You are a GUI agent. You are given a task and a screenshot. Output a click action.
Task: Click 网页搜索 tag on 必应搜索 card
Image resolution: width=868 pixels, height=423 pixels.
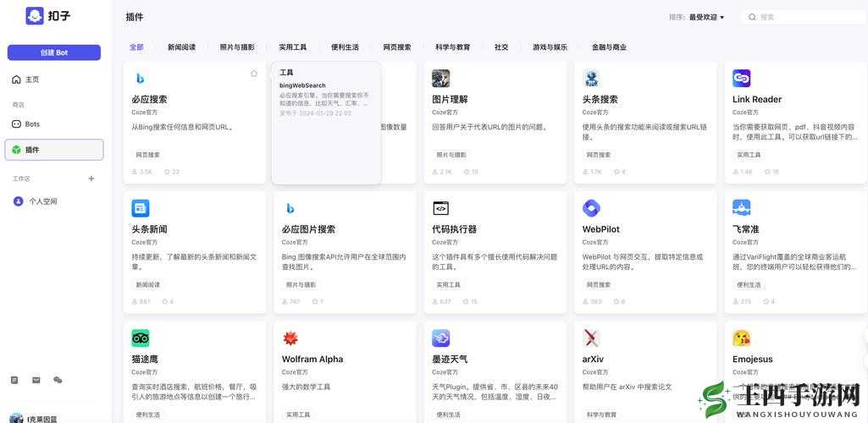(x=148, y=155)
